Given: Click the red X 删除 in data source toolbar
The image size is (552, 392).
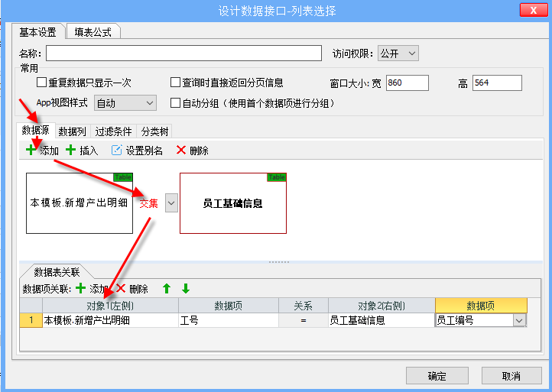Looking at the screenshot, I should [181, 150].
